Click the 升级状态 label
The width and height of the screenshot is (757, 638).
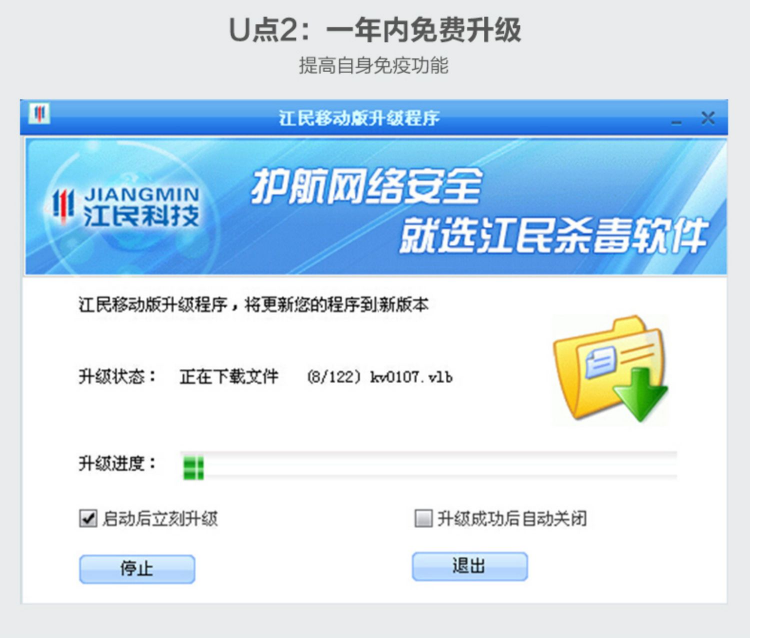[117, 376]
